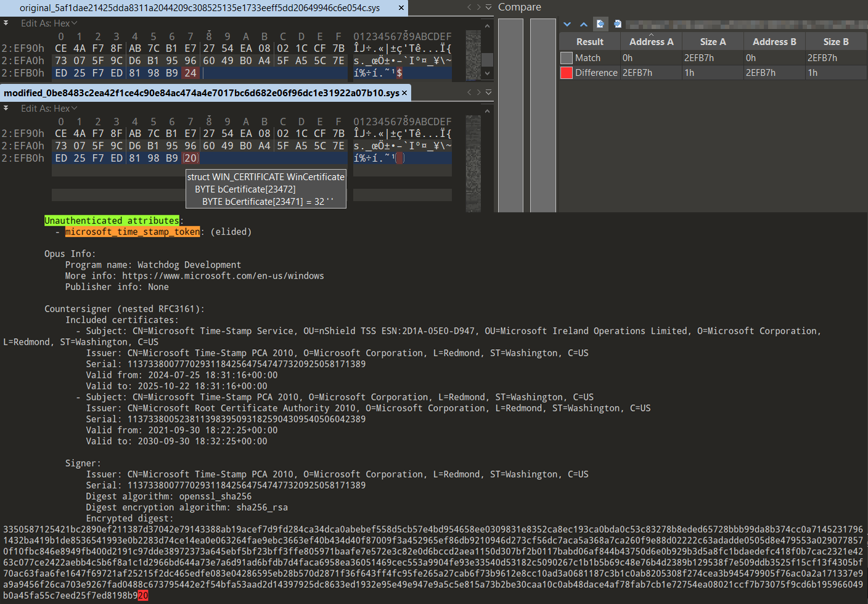Click copy-to-left arrow icon in Compare toolbar
This screenshot has width=868, height=604.
click(600, 24)
